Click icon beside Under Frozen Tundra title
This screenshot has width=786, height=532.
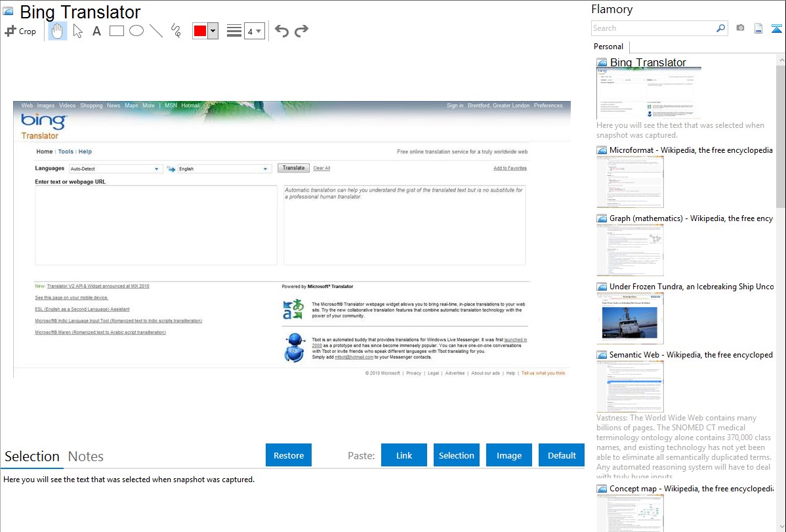point(602,287)
